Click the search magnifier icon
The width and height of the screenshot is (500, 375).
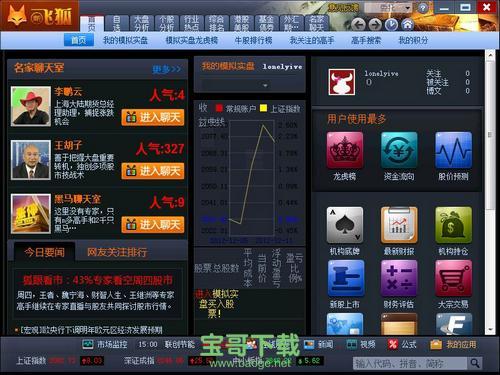[x=475, y=363]
